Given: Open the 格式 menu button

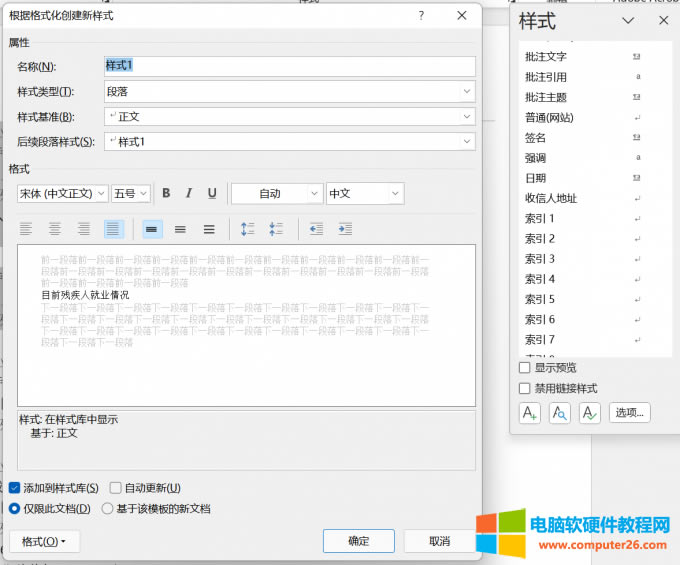Looking at the screenshot, I should 44,541.
